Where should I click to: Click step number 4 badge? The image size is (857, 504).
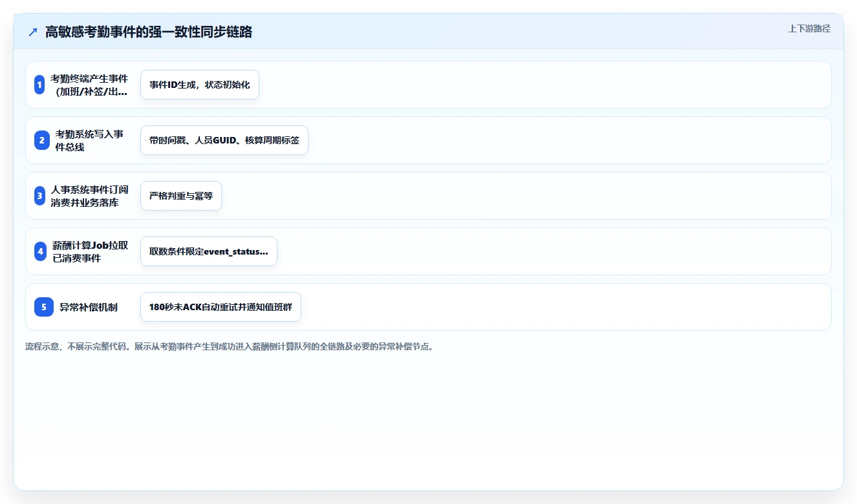40,251
